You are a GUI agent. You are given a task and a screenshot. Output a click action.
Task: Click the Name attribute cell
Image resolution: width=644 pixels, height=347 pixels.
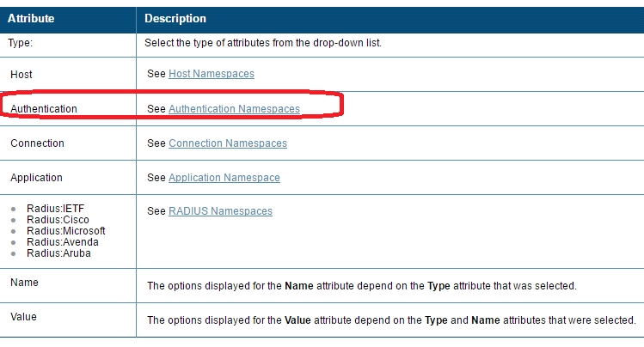[x=24, y=282]
